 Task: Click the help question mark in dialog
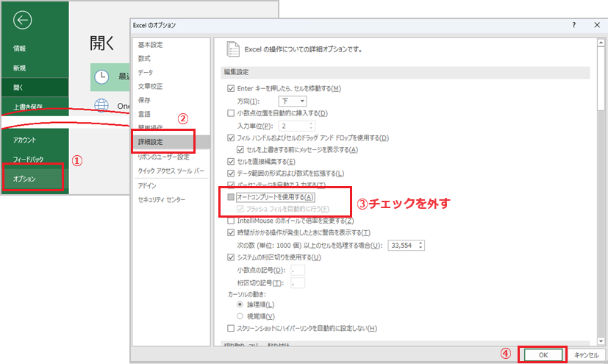click(574, 25)
